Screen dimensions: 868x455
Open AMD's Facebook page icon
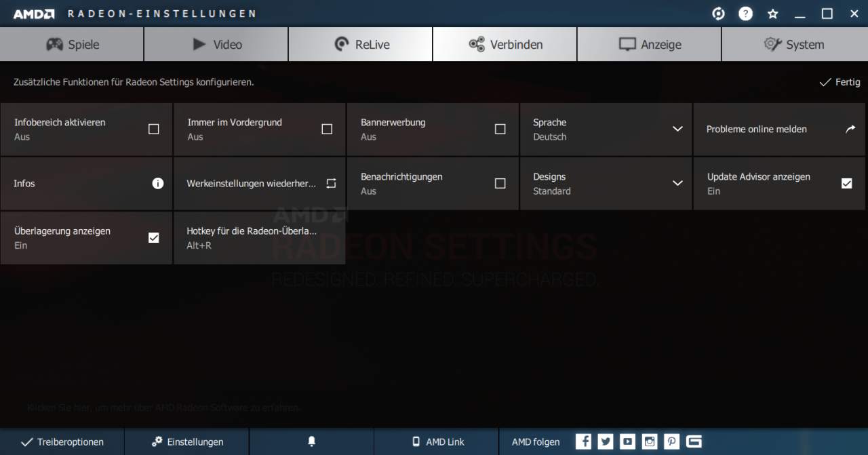[x=583, y=441]
